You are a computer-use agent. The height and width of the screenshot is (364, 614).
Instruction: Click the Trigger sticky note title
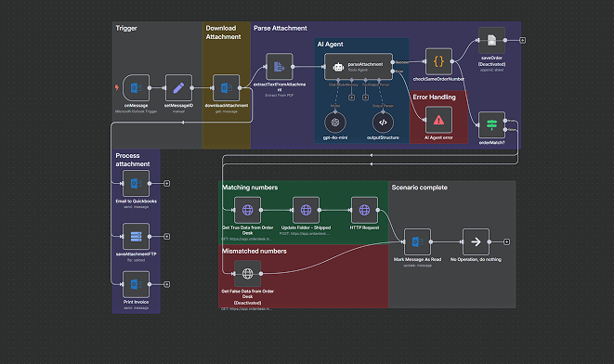[x=126, y=28]
